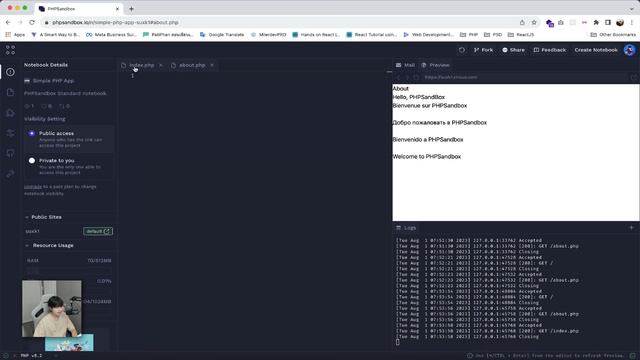Close the about.php editor tab

pyautogui.click(x=212, y=65)
